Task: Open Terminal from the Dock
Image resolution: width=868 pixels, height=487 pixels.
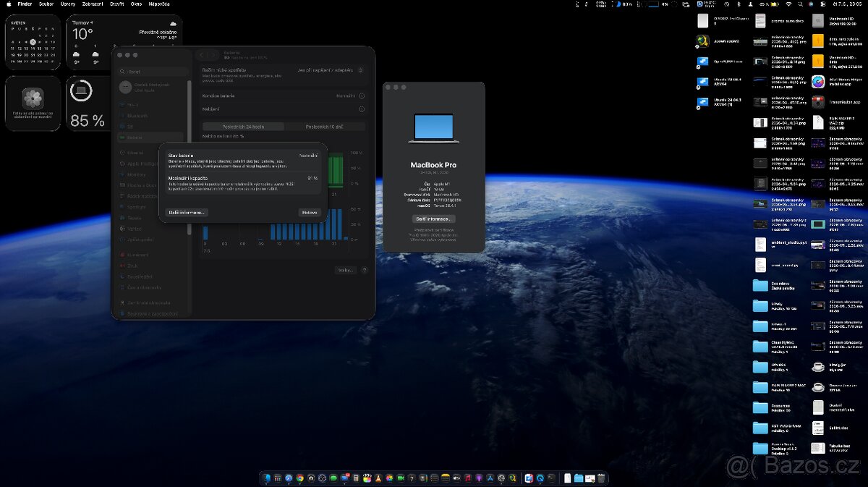Action: (550, 478)
